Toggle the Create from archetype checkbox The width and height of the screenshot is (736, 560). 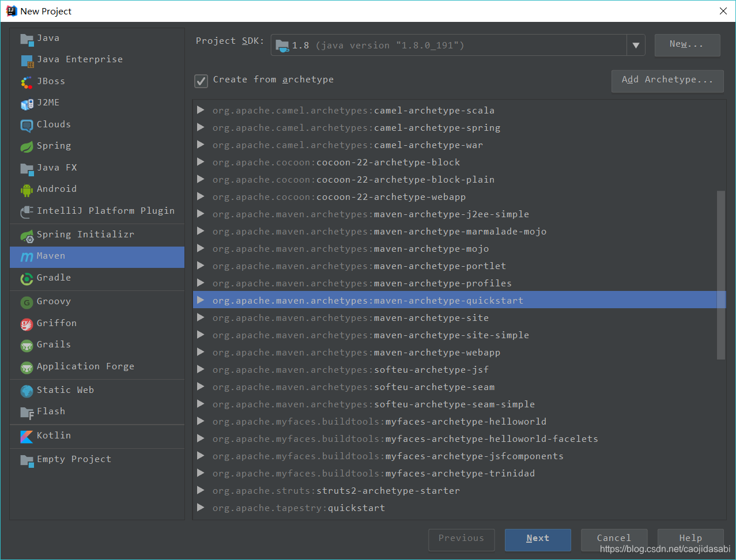[201, 81]
